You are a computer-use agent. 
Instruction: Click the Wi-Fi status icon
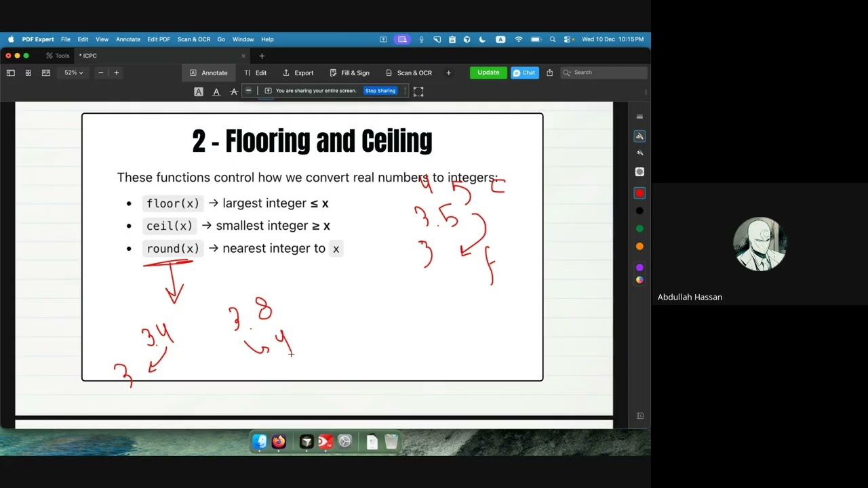click(519, 39)
